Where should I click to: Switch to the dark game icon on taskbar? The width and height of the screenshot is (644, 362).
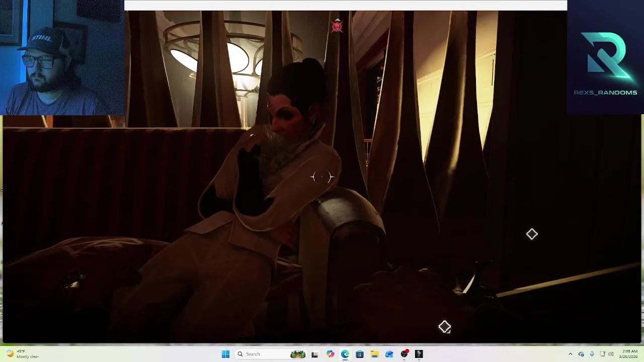pos(419,354)
